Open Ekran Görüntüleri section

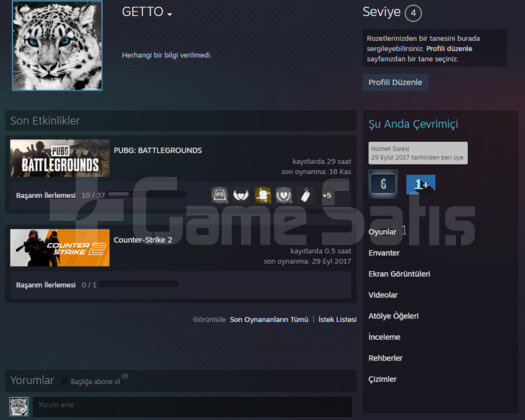(x=399, y=274)
